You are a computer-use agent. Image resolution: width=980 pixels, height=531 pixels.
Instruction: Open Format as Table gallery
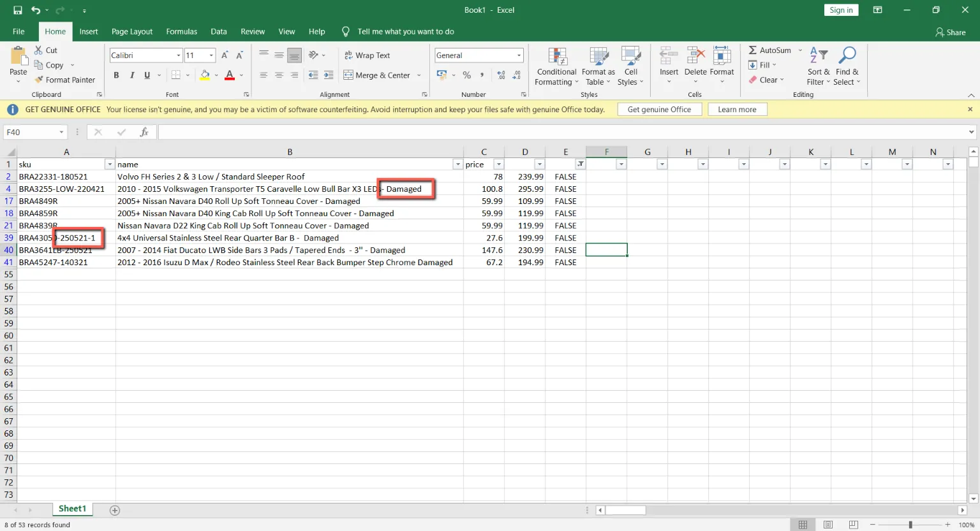tap(598, 66)
